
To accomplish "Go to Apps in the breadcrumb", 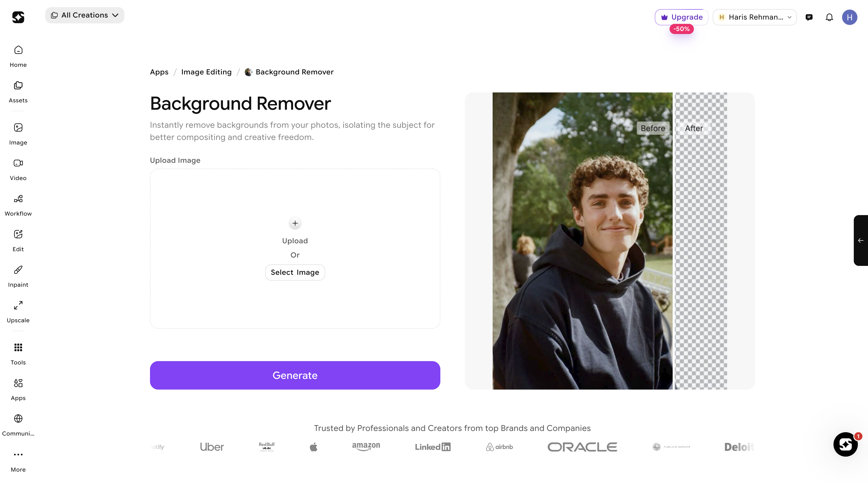I will 159,72.
